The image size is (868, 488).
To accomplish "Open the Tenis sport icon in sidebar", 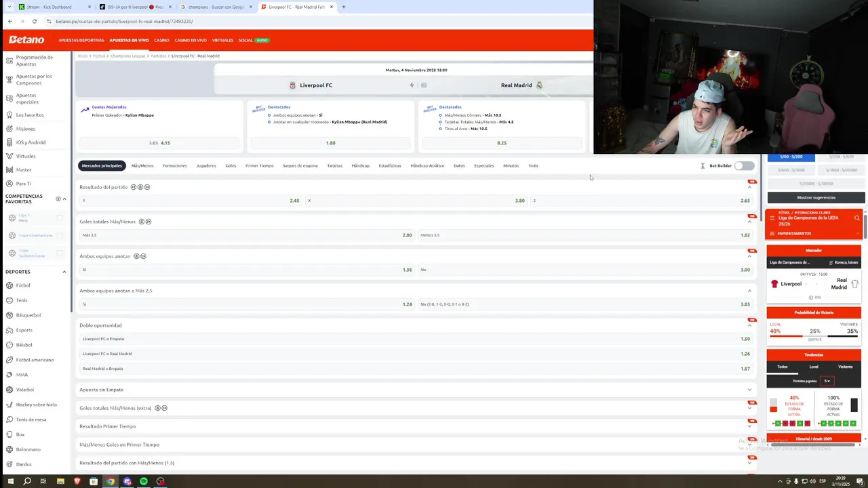I will [9, 300].
